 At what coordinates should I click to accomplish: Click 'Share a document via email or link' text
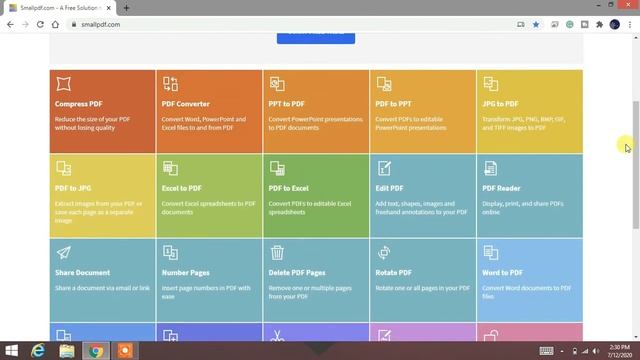(102, 288)
